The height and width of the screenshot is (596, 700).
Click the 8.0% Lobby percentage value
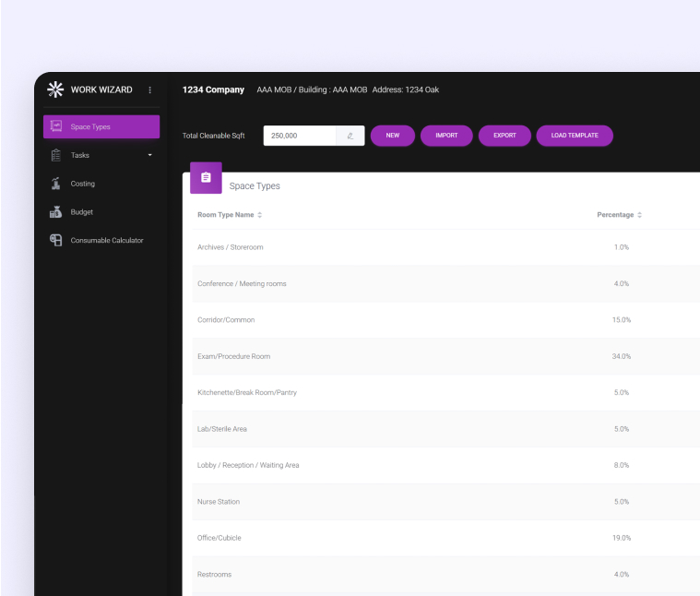coord(622,465)
